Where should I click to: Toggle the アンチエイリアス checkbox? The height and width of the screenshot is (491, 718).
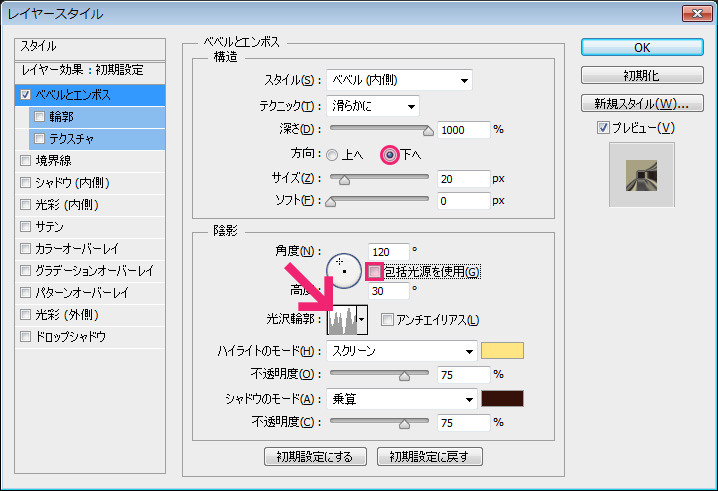tap(387, 320)
